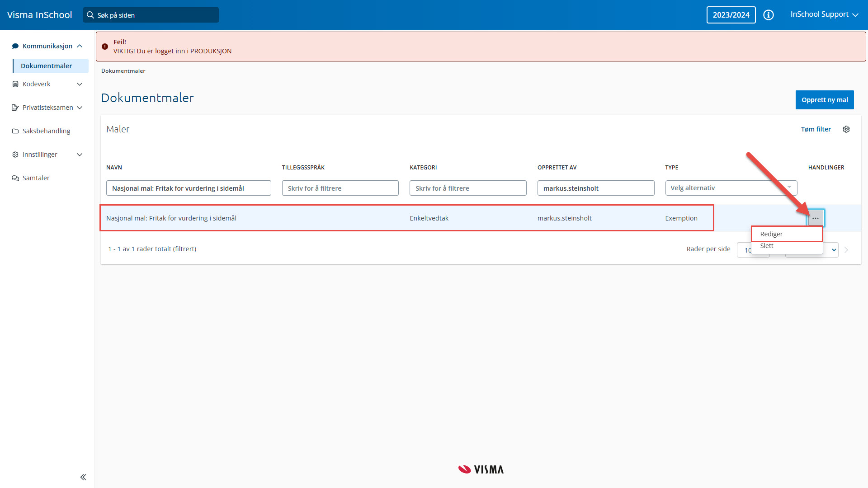Click the Kategori filter input field

[467, 188]
